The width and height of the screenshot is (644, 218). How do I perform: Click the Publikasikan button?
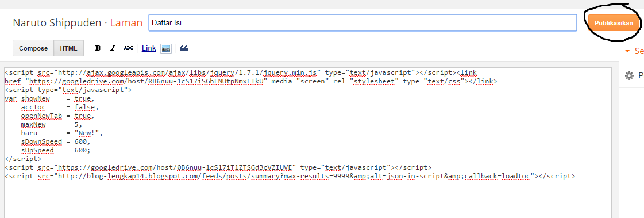pos(614,24)
